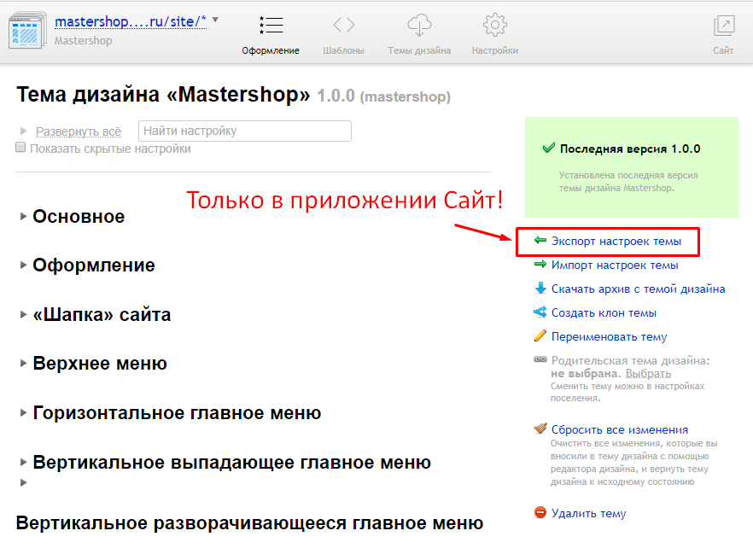Enable Показать скрытые настройки checkbox
The image size is (753, 560).
pos(21,149)
